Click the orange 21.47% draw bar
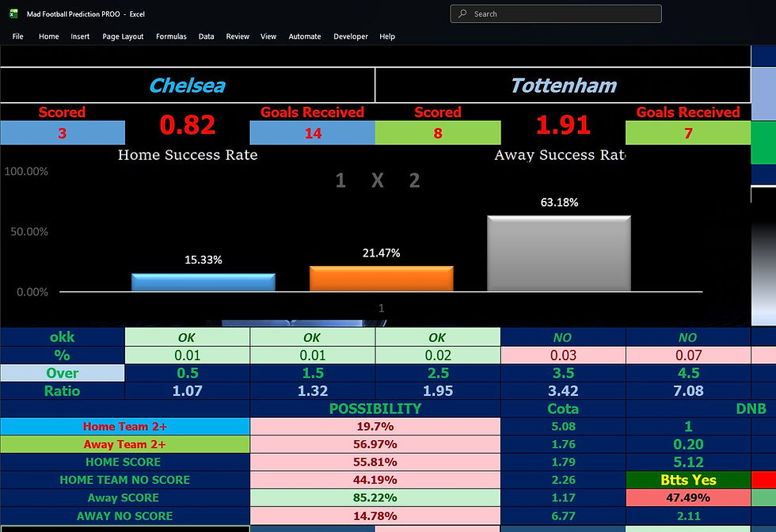 coord(382,279)
